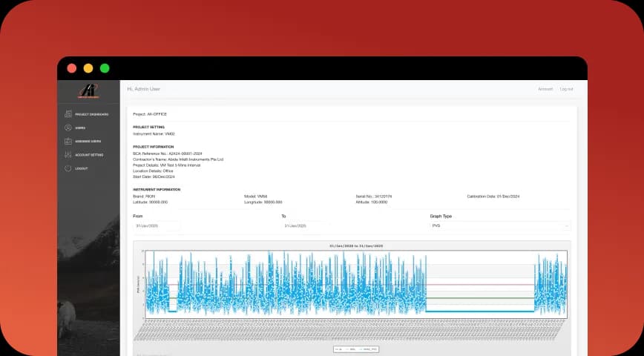This screenshot has width=644, height=356.
Task: Click the Account Setting sliders icon
Action: click(x=68, y=155)
